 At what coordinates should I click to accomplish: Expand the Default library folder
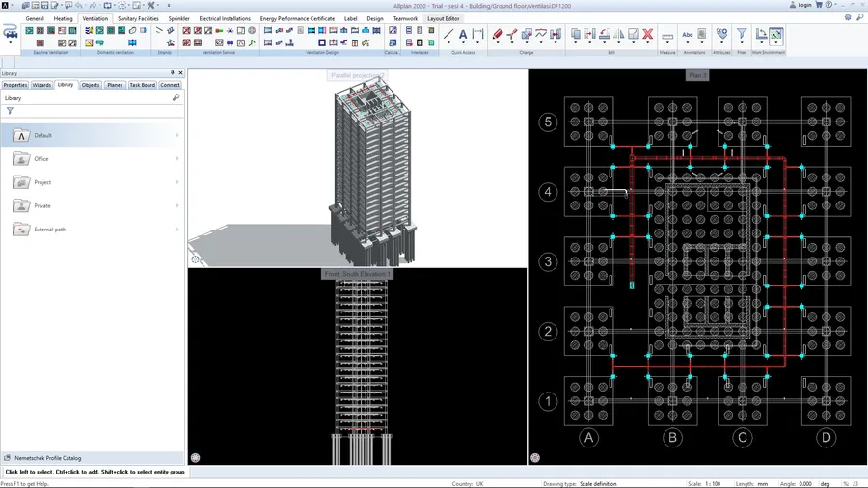pos(177,135)
